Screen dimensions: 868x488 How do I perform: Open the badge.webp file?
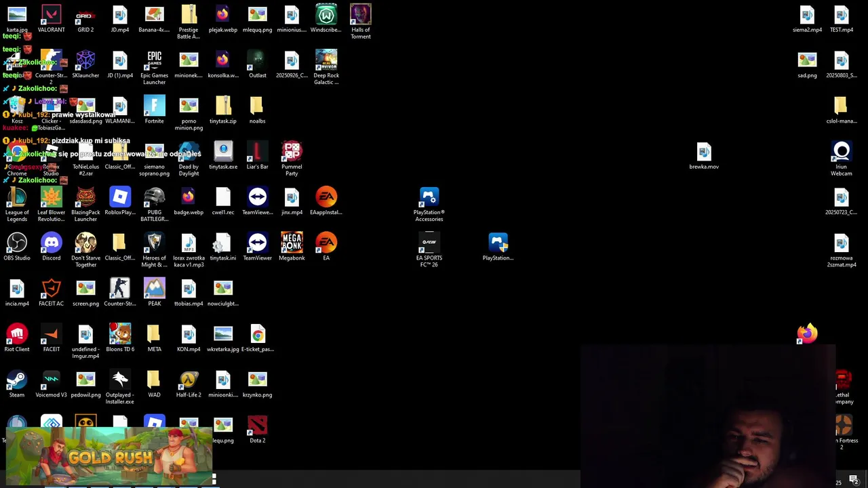[189, 201]
